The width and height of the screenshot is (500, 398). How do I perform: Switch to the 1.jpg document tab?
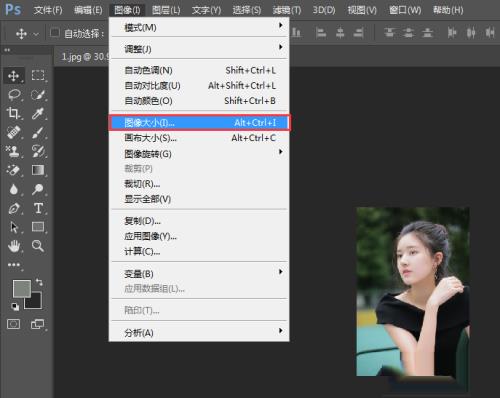coord(82,57)
